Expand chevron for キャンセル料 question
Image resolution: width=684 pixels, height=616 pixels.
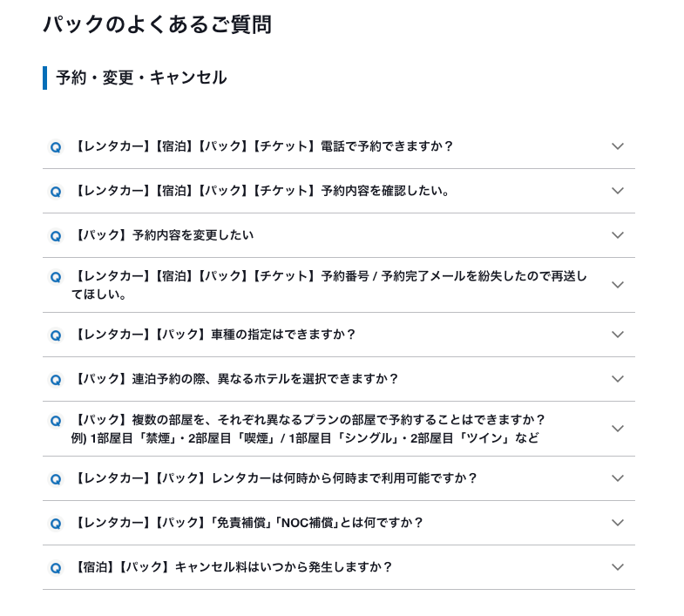pos(617,567)
